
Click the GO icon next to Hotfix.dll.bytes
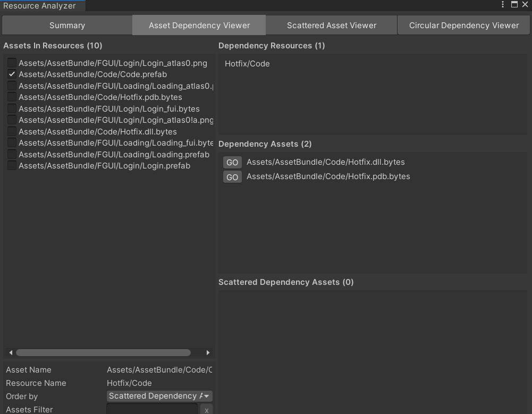click(232, 162)
